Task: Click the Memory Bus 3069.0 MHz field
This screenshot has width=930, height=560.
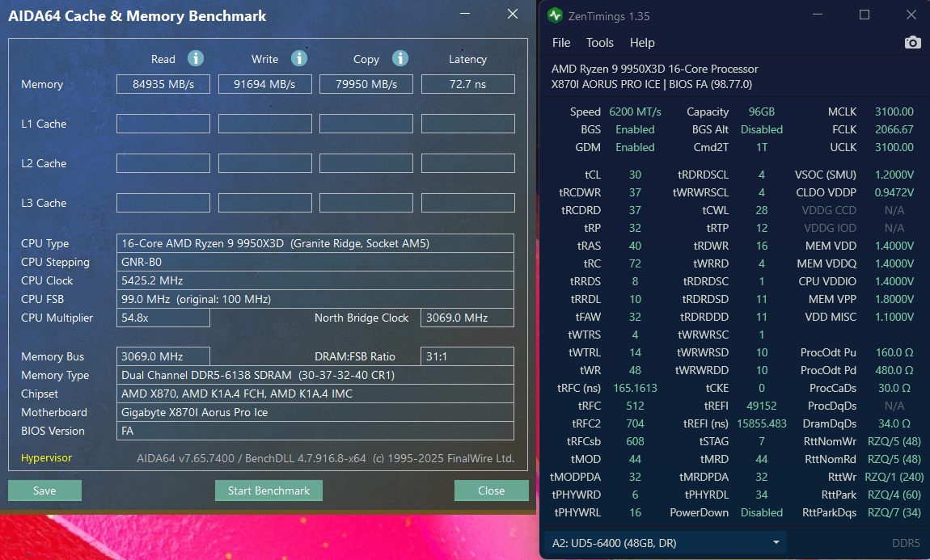Action: [x=163, y=356]
